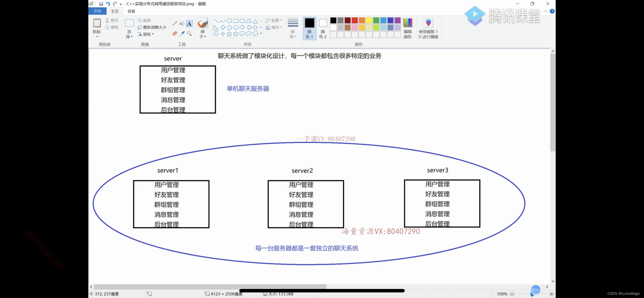Expand the shapes gallery more arrow
Screen dimensions: 644x298
(261, 34)
